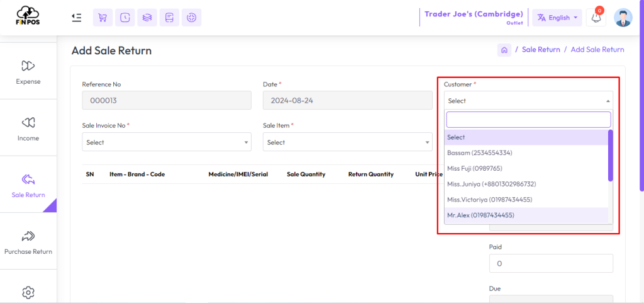Click the Unit Price column header
The image size is (644, 303).
point(429,174)
